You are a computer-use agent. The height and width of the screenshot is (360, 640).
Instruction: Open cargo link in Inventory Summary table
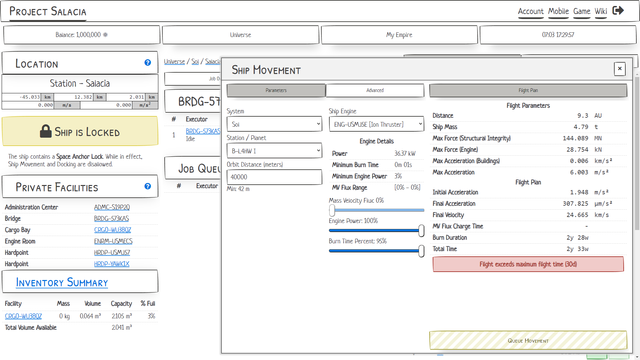(x=23, y=316)
